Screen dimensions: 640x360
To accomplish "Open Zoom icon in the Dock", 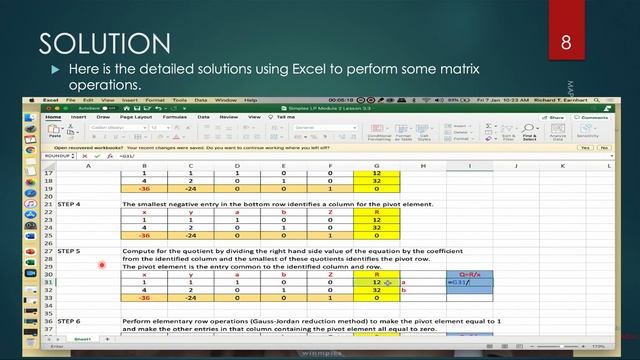I will coord(31,273).
